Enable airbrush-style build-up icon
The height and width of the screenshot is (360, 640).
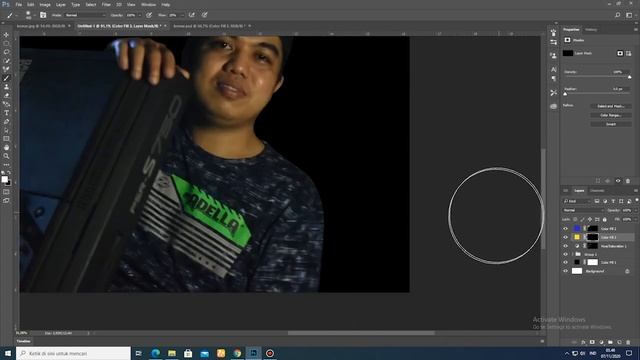[191, 15]
